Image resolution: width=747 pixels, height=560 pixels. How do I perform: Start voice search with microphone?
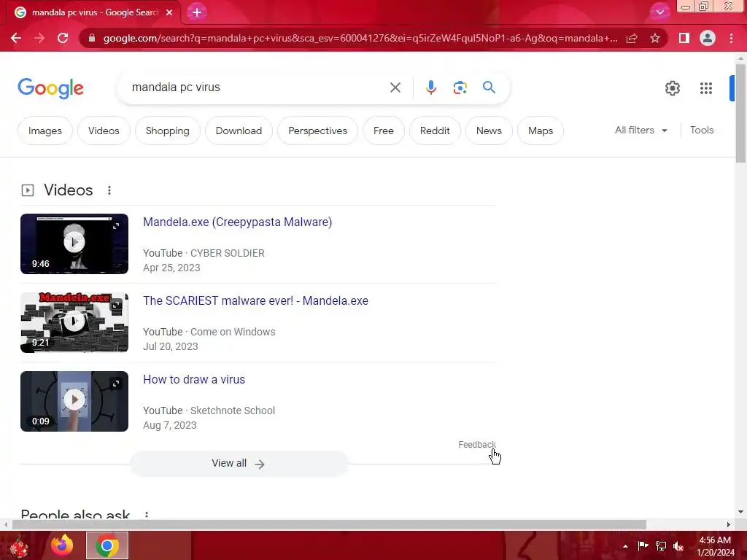[x=430, y=87]
